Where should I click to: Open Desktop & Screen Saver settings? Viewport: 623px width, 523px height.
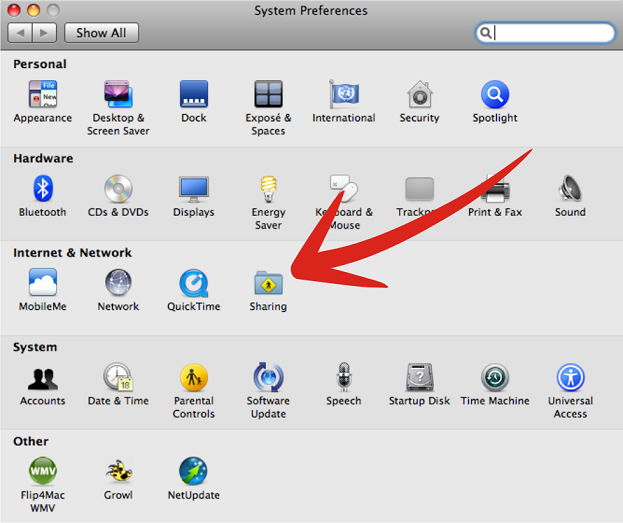point(118,95)
